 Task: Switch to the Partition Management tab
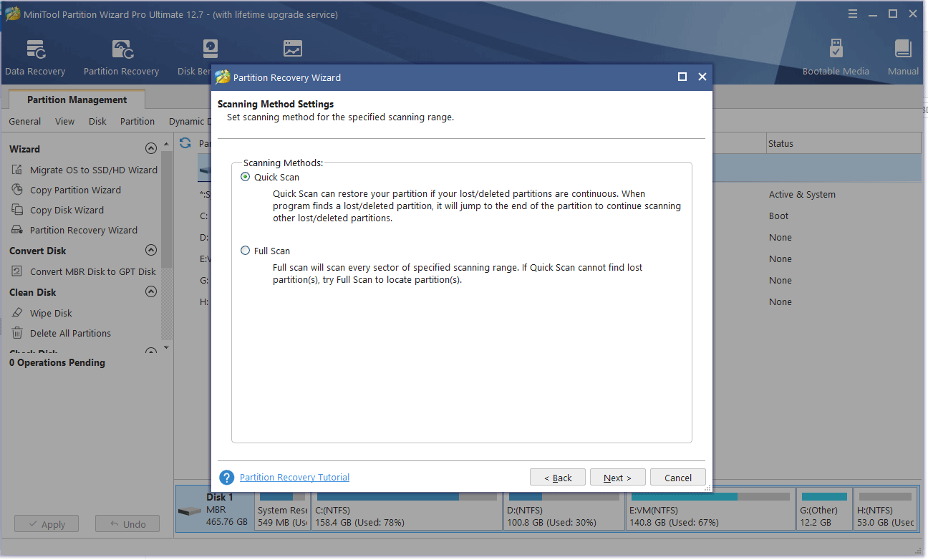[76, 100]
